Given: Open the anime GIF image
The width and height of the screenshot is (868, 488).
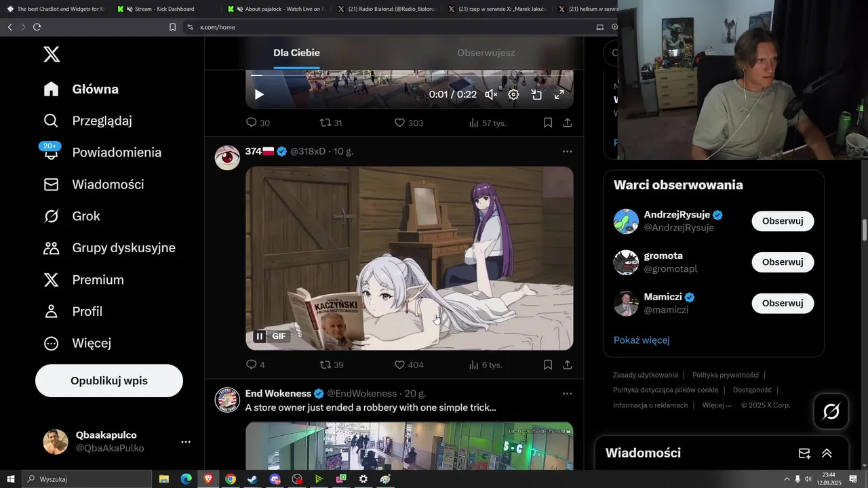Looking at the screenshot, I should (x=410, y=258).
